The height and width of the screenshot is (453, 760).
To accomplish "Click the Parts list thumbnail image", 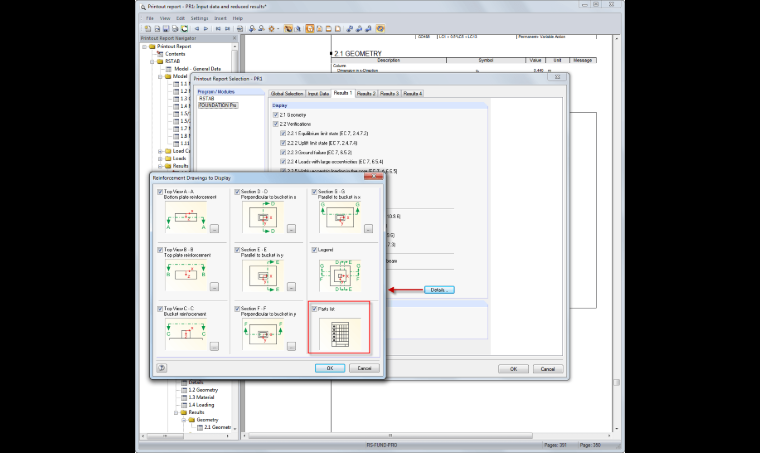I will pyautogui.click(x=340, y=335).
